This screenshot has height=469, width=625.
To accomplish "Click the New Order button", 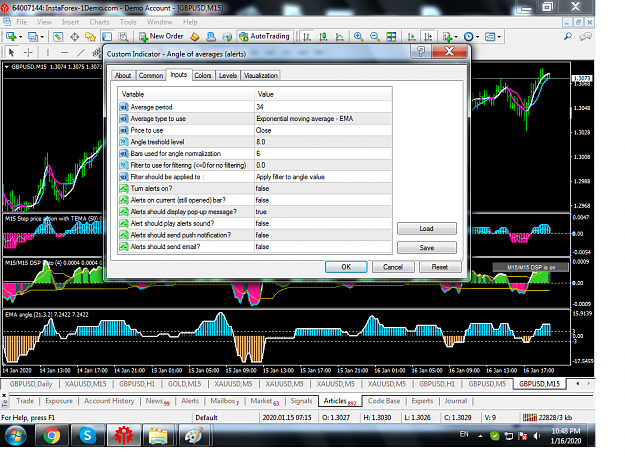I will [x=161, y=36].
